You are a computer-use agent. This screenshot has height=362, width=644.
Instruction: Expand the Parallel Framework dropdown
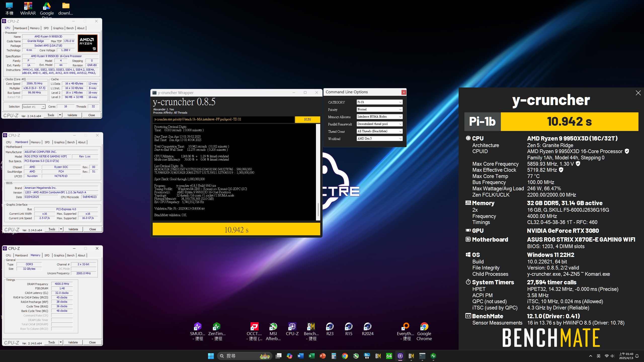(380, 124)
